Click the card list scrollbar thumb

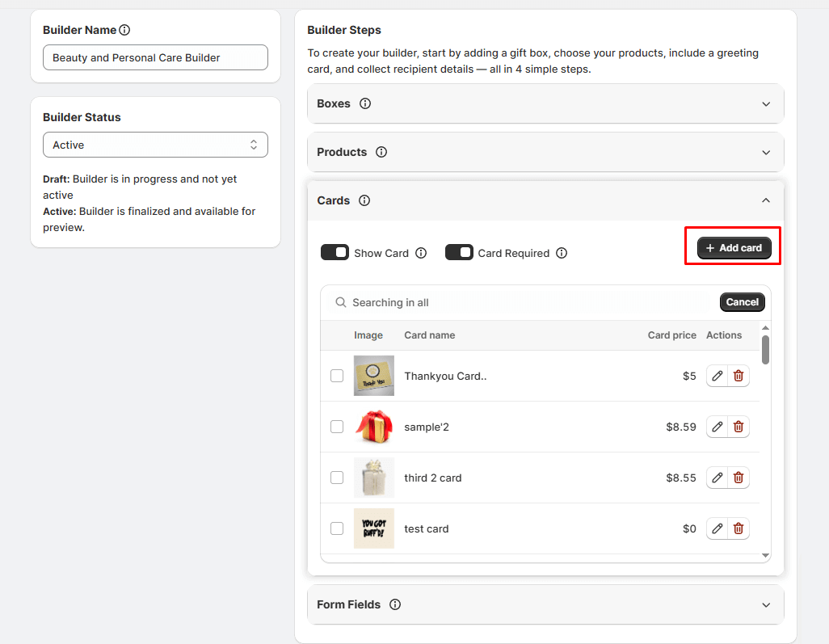tap(765, 350)
